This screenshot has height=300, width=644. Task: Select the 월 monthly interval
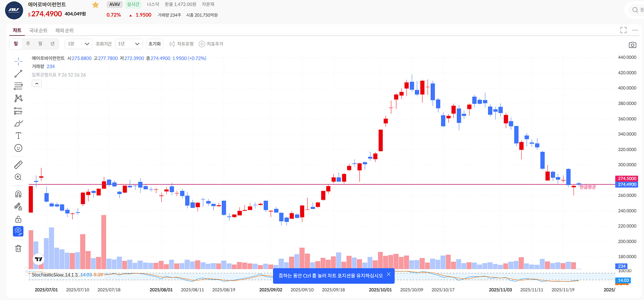40,44
